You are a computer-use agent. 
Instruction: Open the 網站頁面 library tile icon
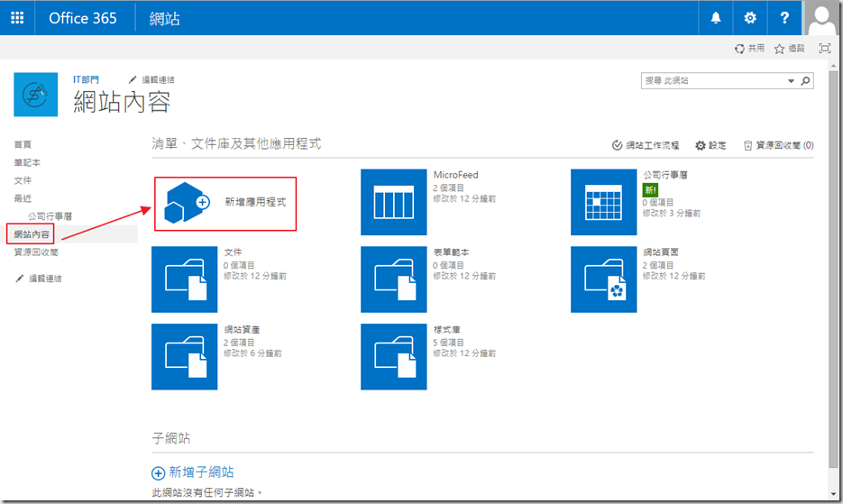[603, 279]
